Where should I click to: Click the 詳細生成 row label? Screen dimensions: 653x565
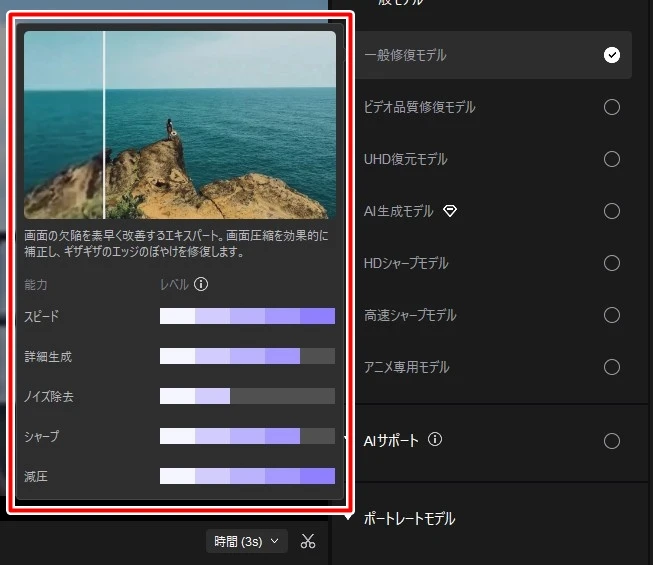pos(48,356)
